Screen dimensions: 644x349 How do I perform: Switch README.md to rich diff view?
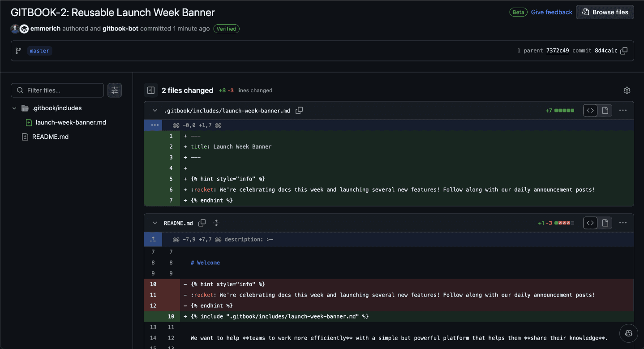coord(605,223)
